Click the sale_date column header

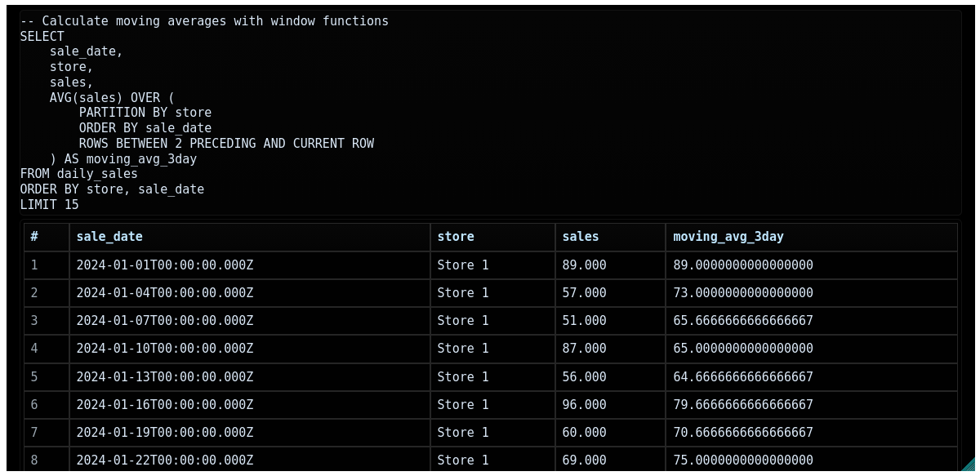[x=250, y=237]
